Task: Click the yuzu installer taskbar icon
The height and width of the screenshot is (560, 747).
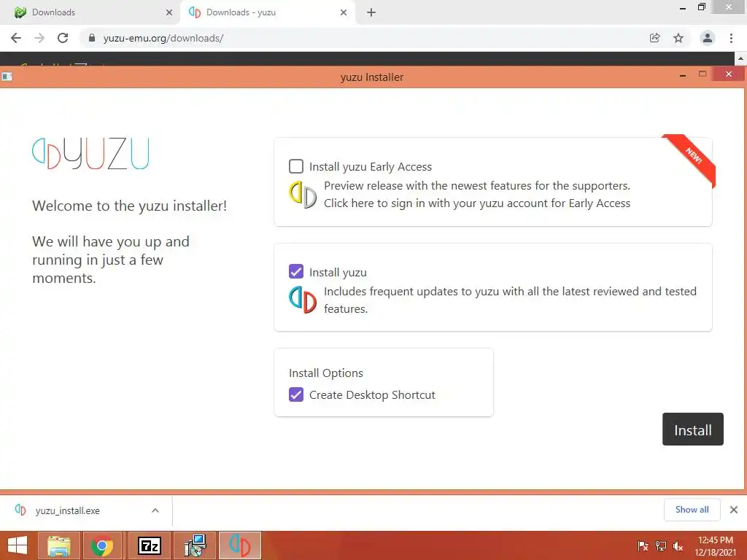Action: [239, 545]
